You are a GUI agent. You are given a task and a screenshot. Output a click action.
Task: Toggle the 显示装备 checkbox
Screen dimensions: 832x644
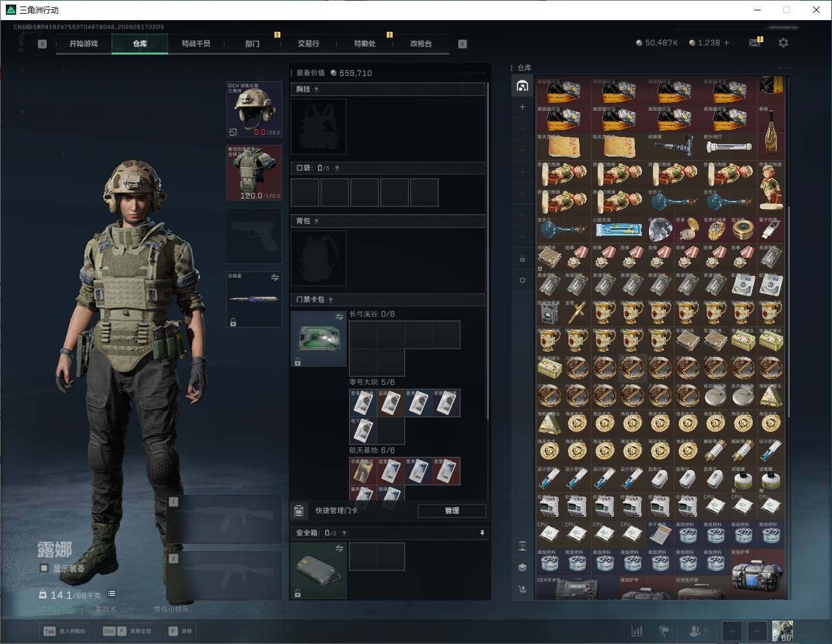tap(44, 568)
